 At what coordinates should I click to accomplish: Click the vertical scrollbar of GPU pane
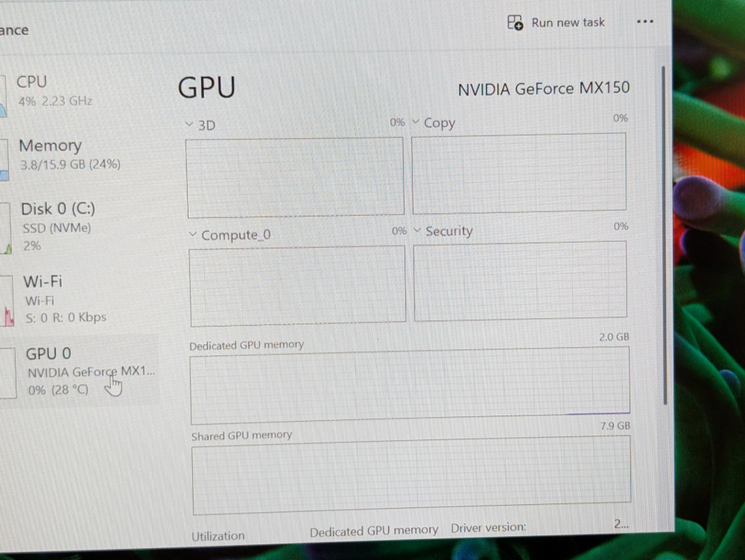pos(664,235)
